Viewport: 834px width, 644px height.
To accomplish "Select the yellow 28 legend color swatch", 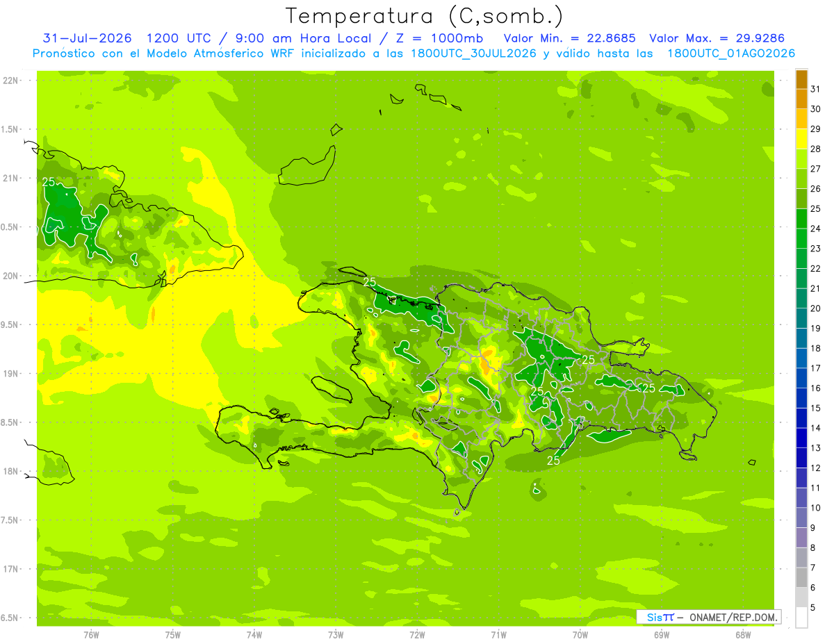I will coord(801,139).
